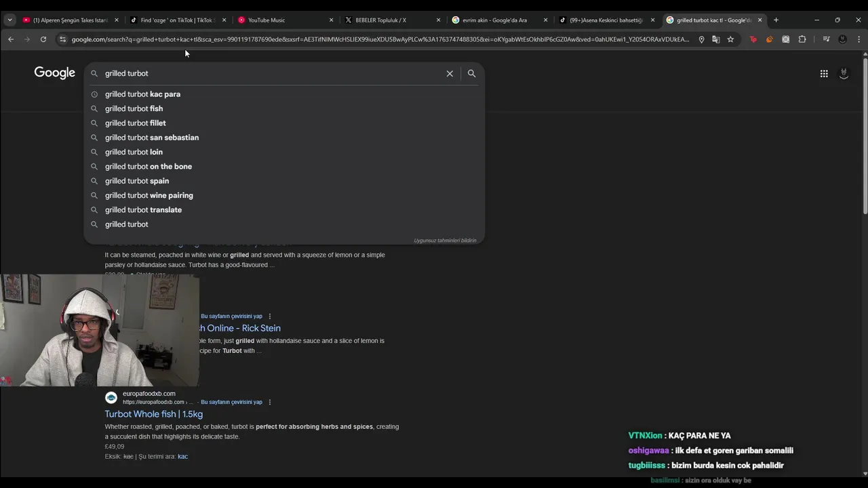The height and width of the screenshot is (488, 868).
Task: Open the translate page icon
Action: [715, 39]
